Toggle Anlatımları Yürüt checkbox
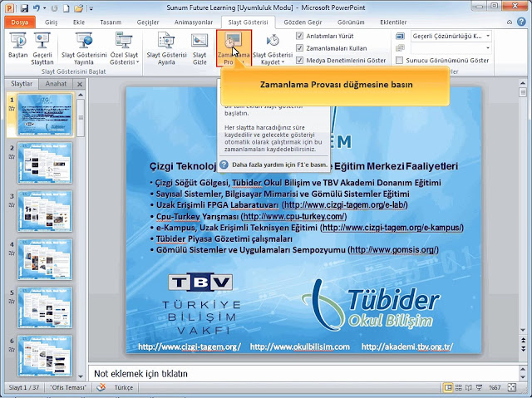Image resolution: width=532 pixels, height=398 pixels. pyautogui.click(x=299, y=36)
